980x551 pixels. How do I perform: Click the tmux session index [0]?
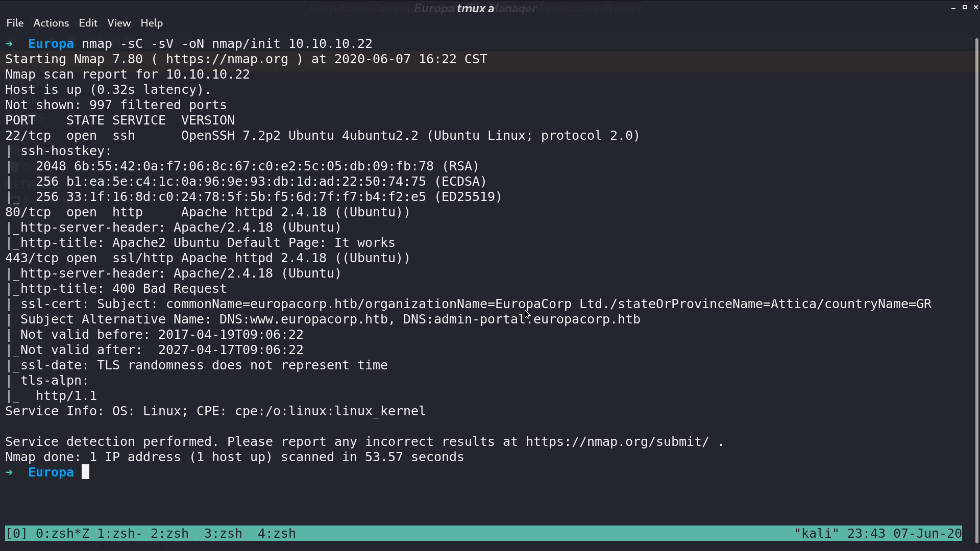tap(16, 534)
